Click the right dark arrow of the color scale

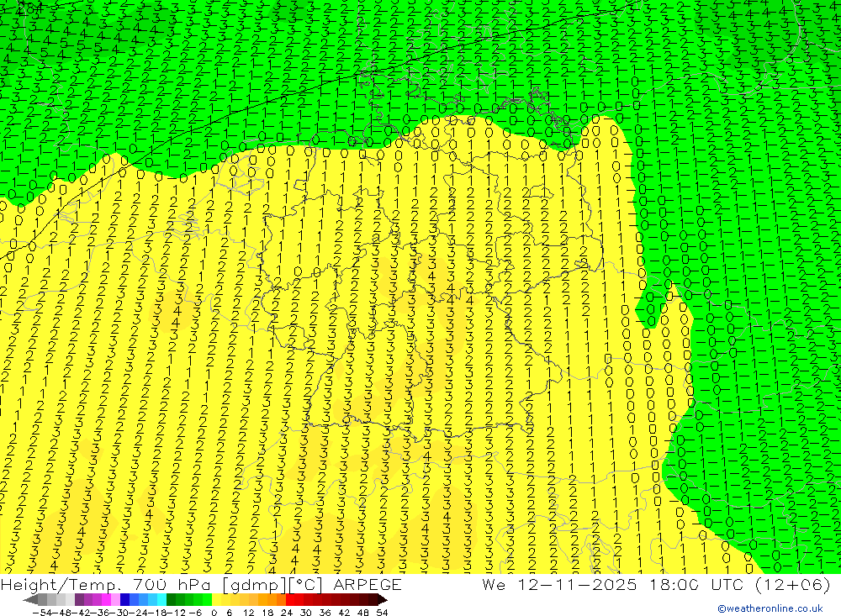pos(383,599)
